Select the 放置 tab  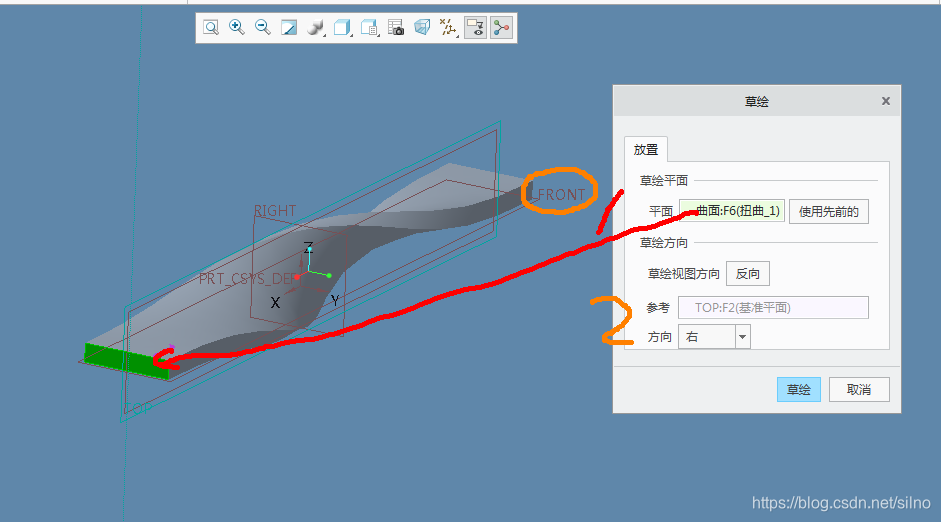[646, 150]
